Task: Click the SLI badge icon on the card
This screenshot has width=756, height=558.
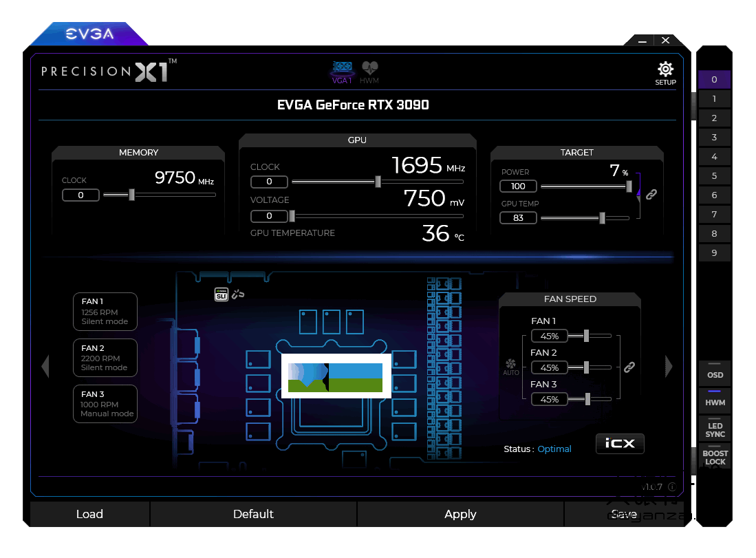Action: [x=222, y=294]
